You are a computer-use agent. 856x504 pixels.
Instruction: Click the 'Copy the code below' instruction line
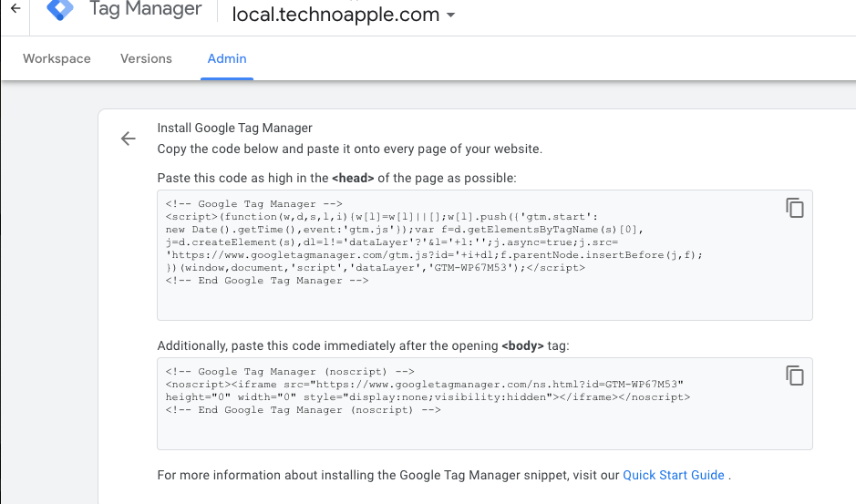[x=349, y=149]
